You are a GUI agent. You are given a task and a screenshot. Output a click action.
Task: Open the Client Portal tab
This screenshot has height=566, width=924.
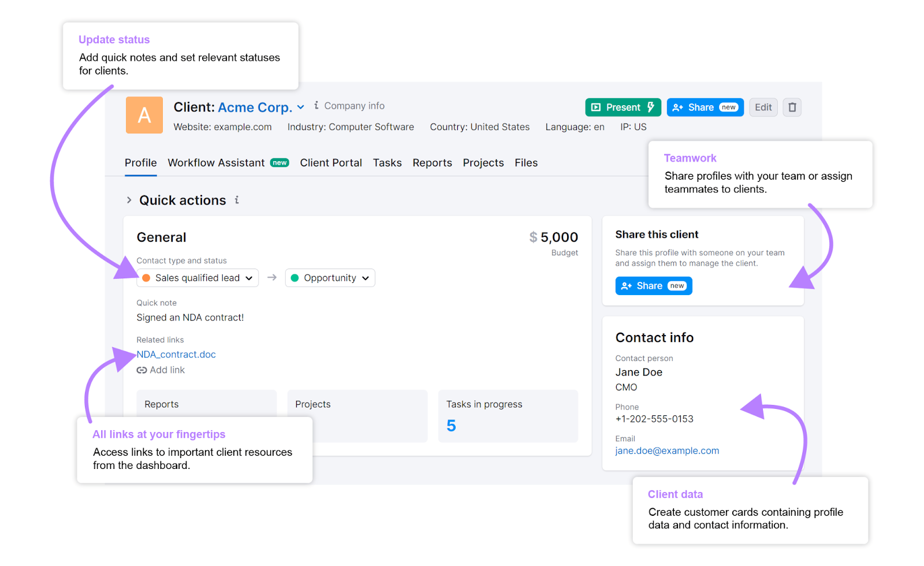331,162
